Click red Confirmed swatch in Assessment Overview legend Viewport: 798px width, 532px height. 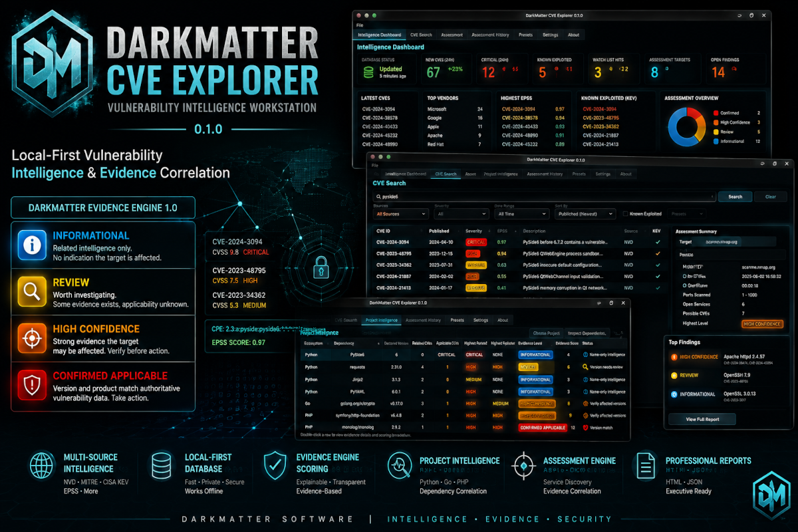[x=716, y=113]
